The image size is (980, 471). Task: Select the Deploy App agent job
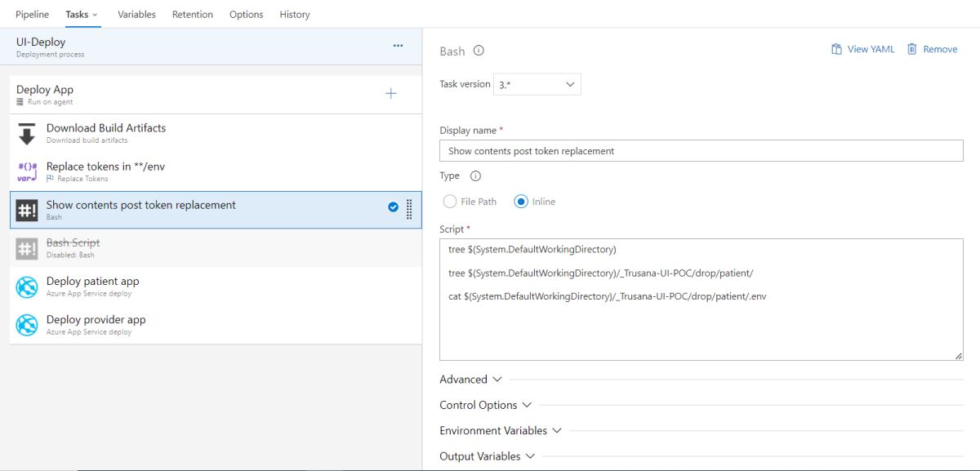216,95
